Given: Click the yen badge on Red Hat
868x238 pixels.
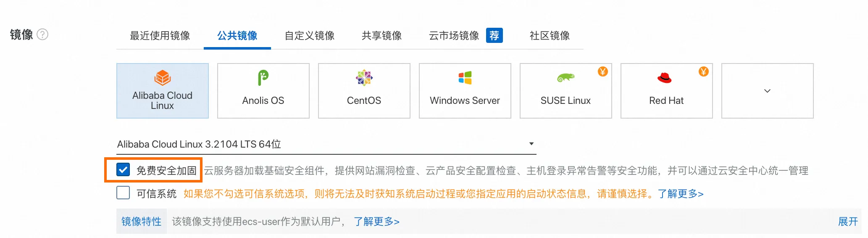Looking at the screenshot, I should [x=704, y=71].
